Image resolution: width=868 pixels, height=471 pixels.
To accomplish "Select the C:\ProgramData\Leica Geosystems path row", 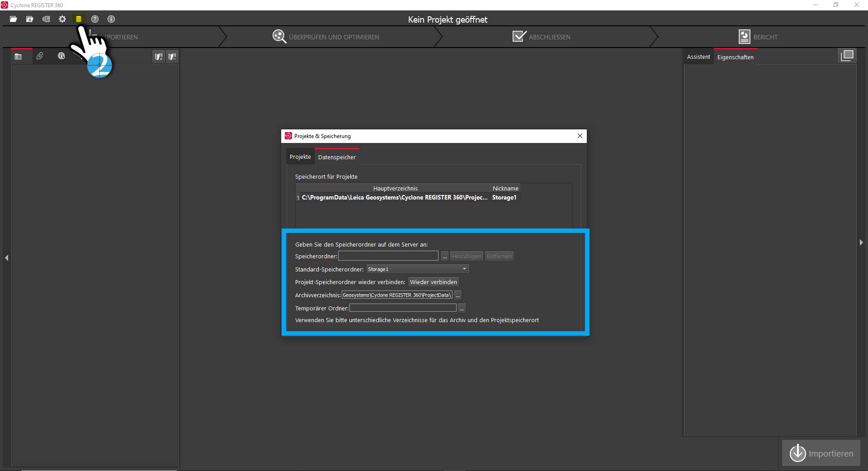I will [395, 198].
